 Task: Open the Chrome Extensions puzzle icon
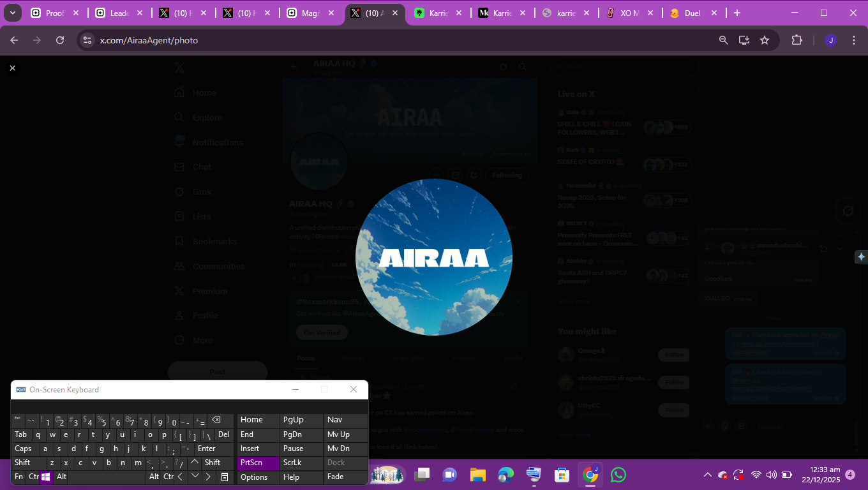(x=797, y=40)
